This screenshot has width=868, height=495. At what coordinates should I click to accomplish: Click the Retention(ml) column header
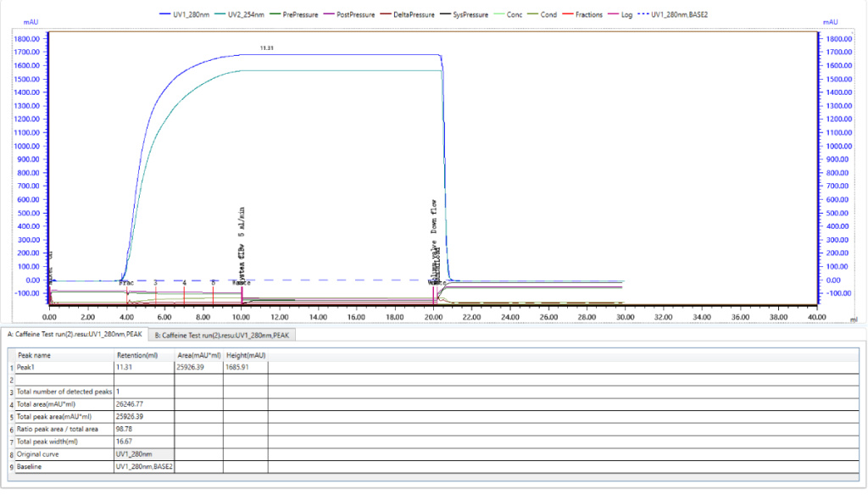tap(136, 355)
